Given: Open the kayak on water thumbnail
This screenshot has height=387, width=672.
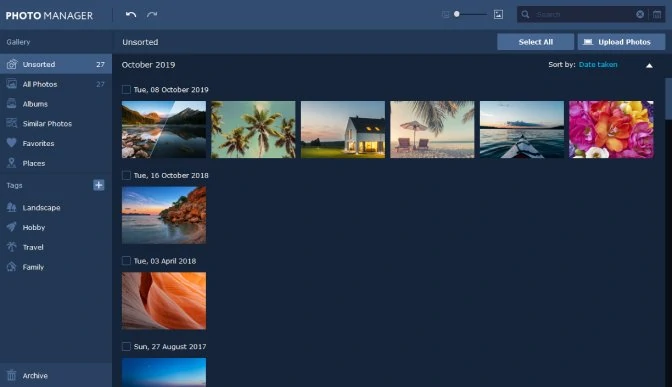Looking at the screenshot, I should click(x=522, y=129).
